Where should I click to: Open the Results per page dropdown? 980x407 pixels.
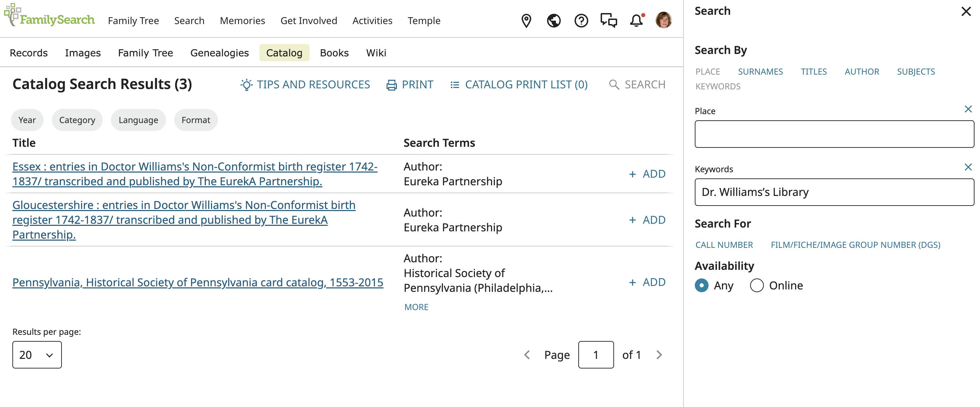point(37,355)
